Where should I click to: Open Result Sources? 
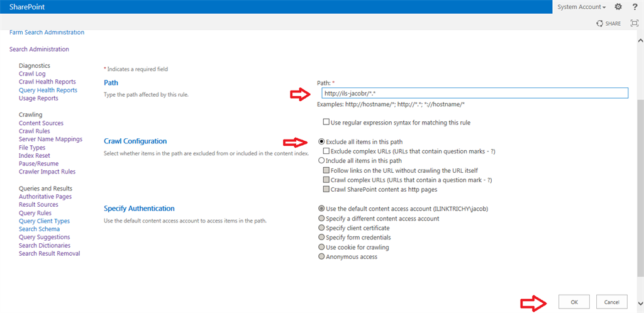38,205
